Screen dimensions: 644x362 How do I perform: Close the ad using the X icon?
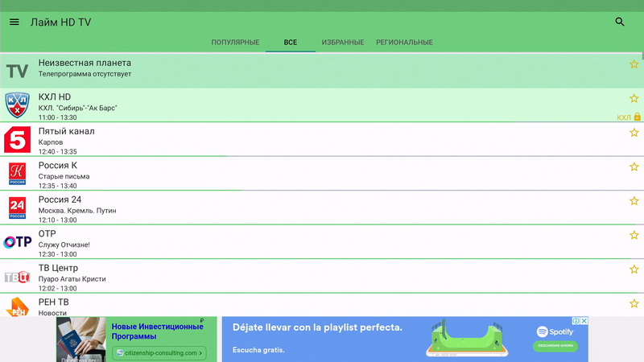[x=584, y=321]
